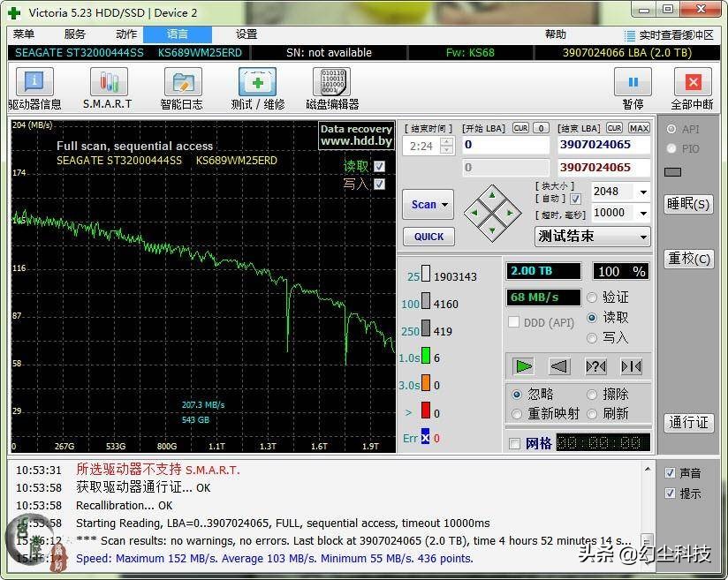Viewport: 728px width, 580px height.
Task: Start the forward scan with green play arrow
Action: coord(524,366)
